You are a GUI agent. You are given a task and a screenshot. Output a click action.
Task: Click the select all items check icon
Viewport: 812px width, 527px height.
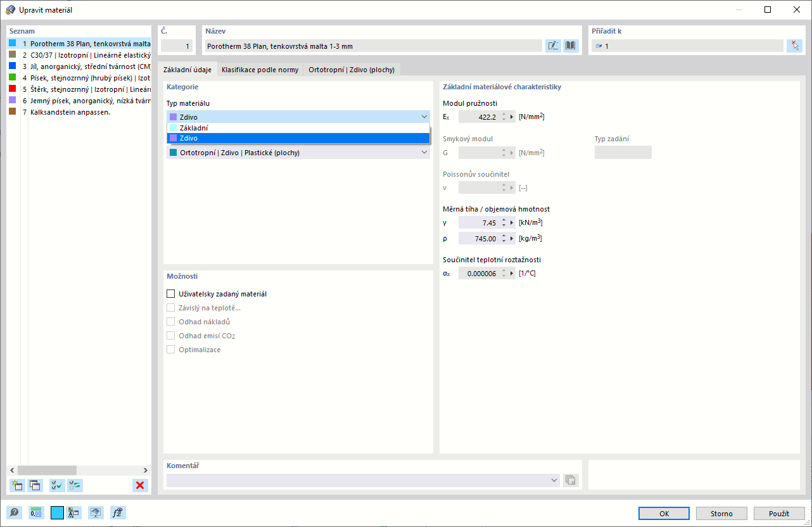[x=57, y=486]
